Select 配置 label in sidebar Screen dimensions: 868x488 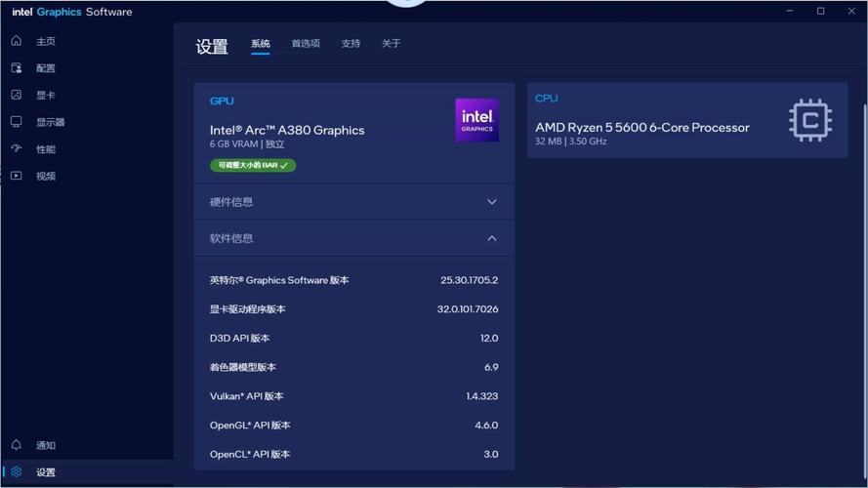45,68
